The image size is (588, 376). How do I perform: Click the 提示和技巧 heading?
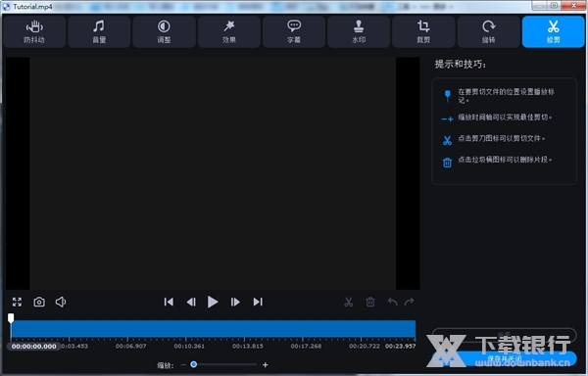[x=461, y=65]
